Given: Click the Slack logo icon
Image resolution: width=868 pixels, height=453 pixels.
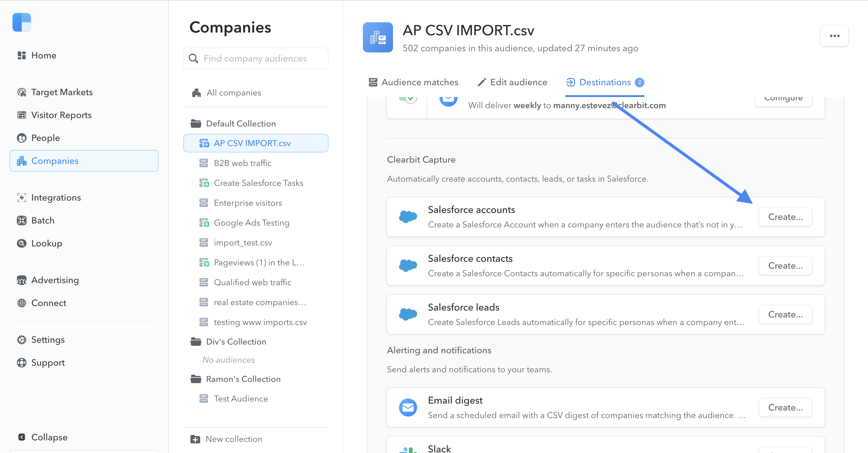Looking at the screenshot, I should (x=408, y=450).
